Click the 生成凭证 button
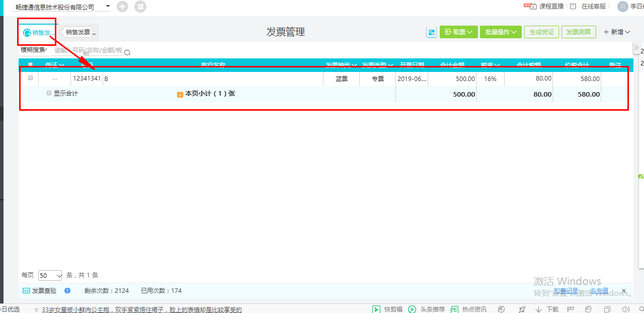644x313 pixels. [542, 32]
